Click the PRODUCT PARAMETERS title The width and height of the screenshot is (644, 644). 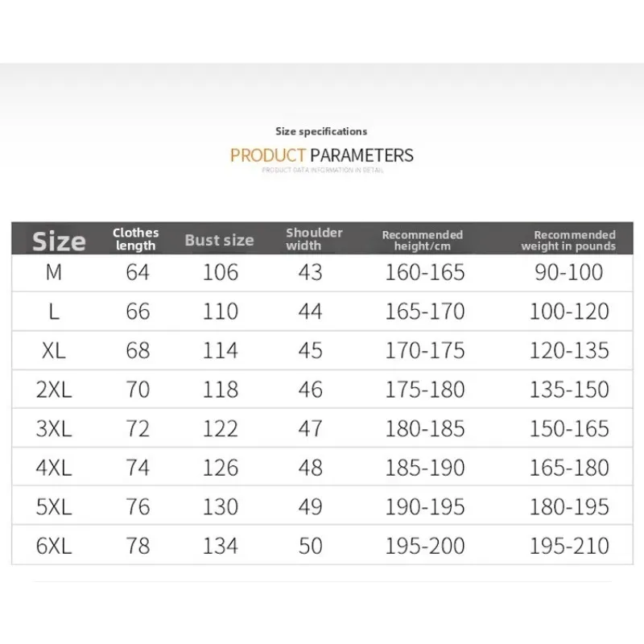[321, 155]
